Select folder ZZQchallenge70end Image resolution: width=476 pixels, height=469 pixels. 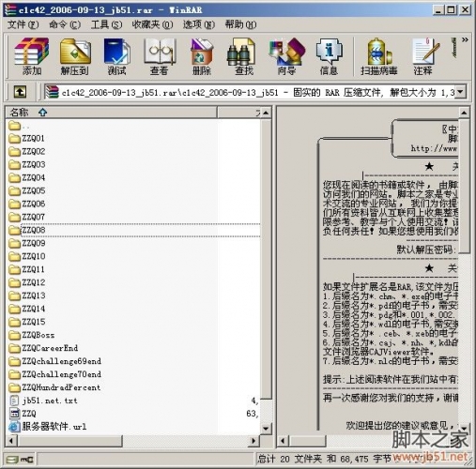(54, 374)
